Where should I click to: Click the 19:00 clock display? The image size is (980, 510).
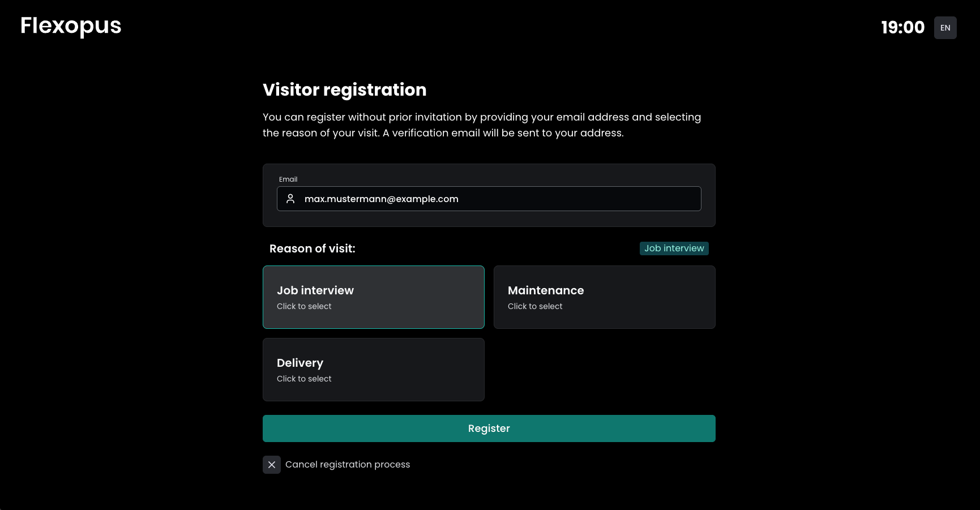point(902,27)
